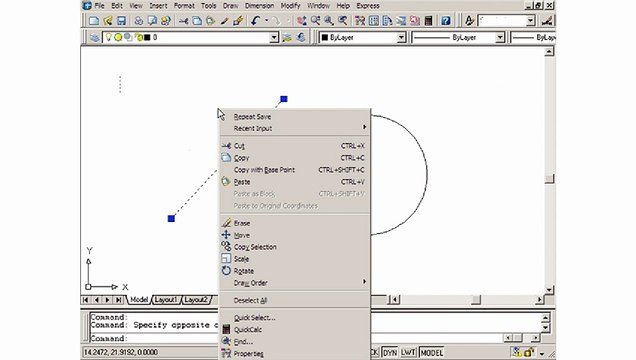Viewport: 636px width, 360px height.
Task: Open the Format menu
Action: (x=184, y=6)
